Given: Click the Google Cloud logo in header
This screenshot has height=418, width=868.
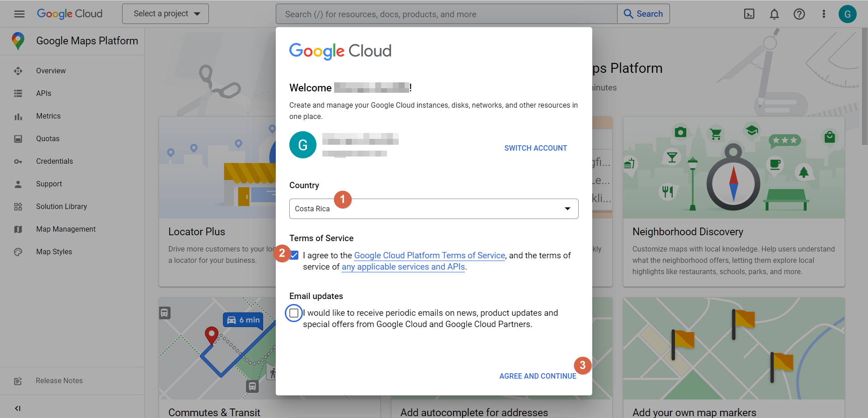Looking at the screenshot, I should (70, 14).
